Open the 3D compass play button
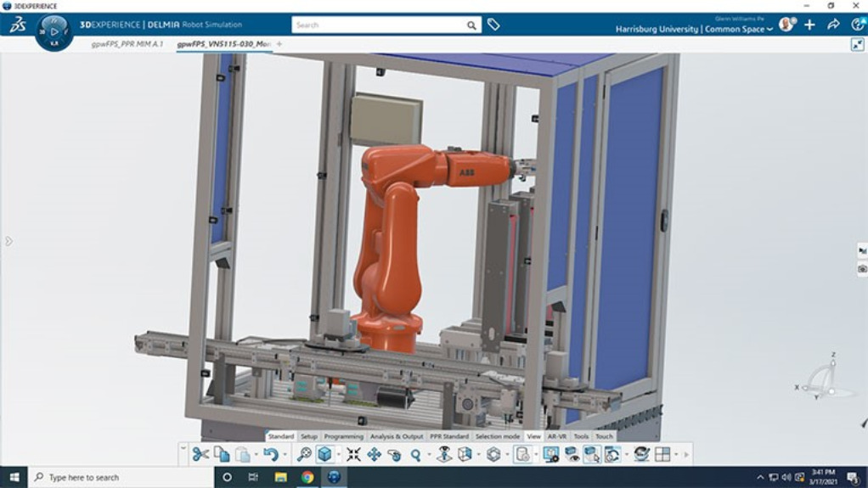The height and width of the screenshot is (488, 868). pos(54,31)
